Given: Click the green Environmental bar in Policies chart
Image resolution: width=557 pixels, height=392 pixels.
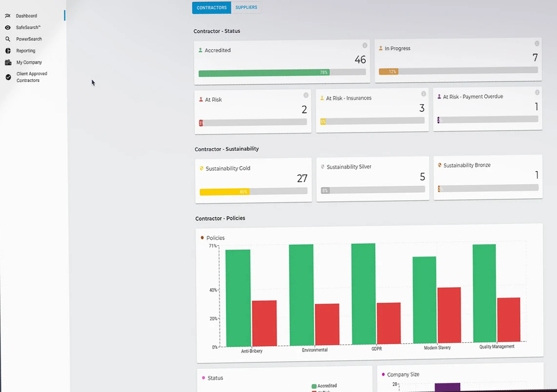Looking at the screenshot, I should point(301,294).
